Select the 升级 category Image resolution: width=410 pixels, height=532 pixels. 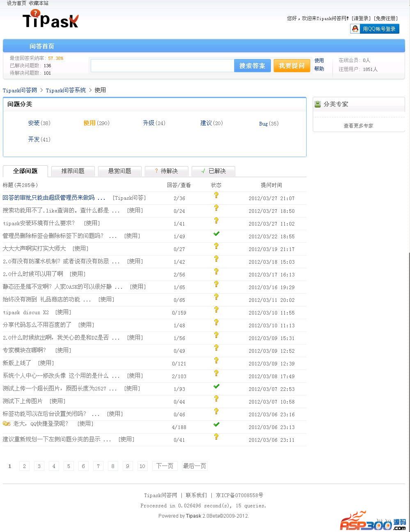pos(149,123)
